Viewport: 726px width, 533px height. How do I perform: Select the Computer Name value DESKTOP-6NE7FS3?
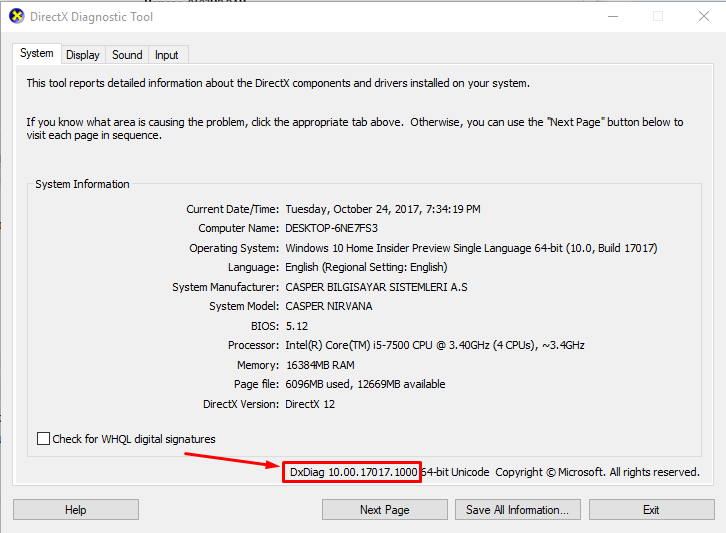click(x=332, y=228)
